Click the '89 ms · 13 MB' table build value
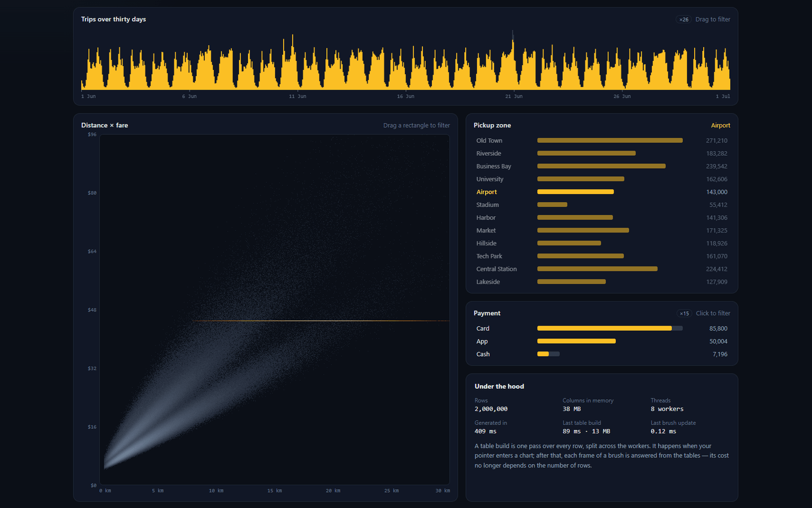This screenshot has width=812, height=508. (586, 431)
